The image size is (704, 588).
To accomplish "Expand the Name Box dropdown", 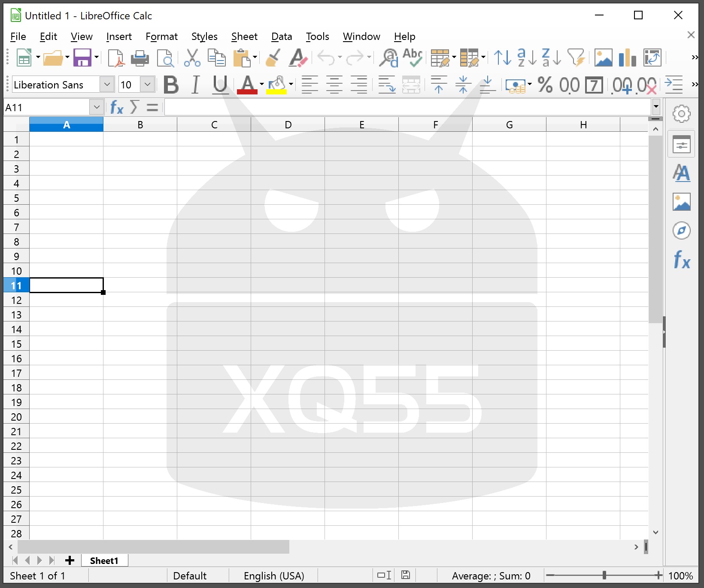I will coord(97,107).
